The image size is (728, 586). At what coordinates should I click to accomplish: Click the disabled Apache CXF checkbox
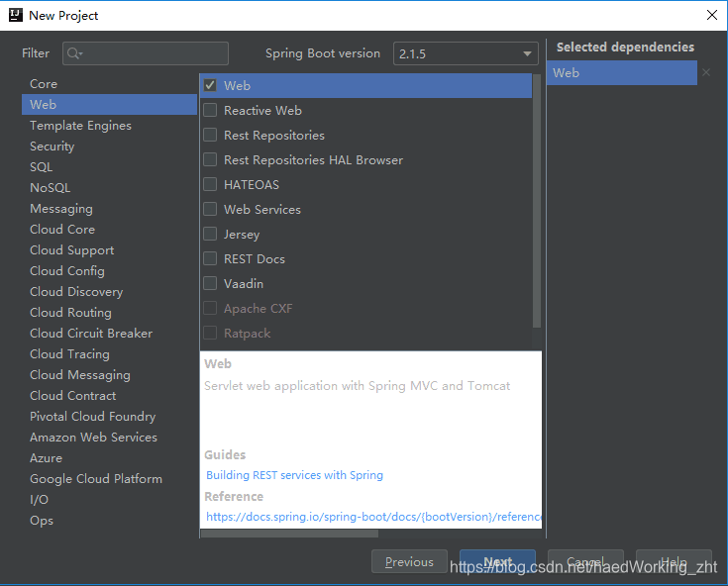(210, 308)
